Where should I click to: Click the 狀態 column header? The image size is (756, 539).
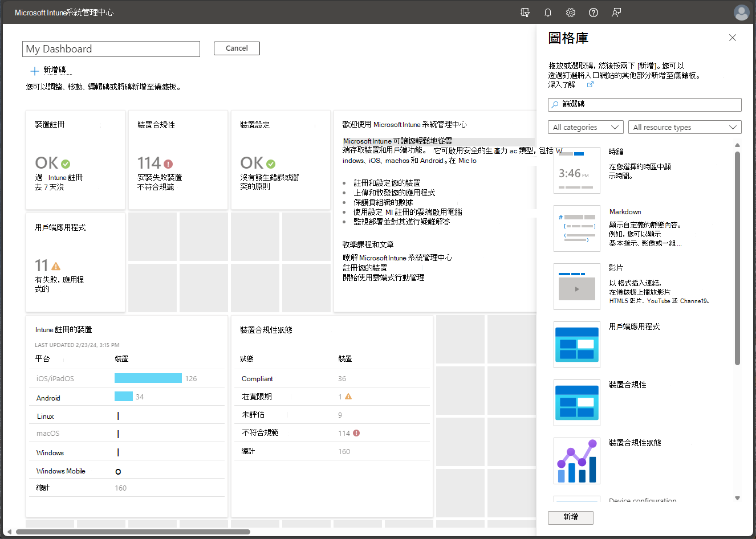[247, 359]
